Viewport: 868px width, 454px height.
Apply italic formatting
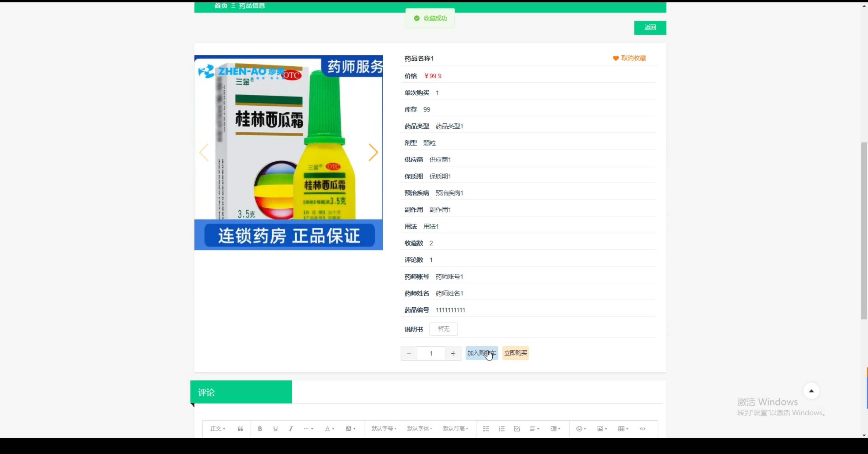tap(291, 428)
